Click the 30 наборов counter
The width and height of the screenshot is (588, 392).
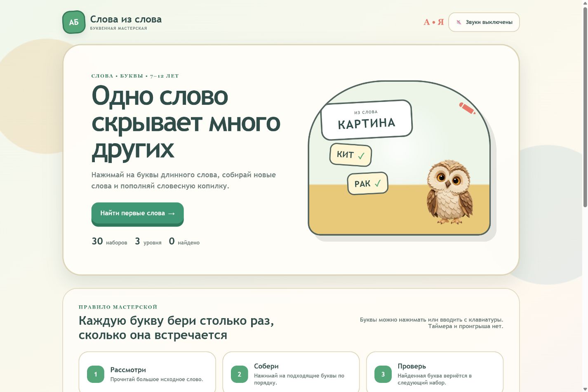coord(109,241)
